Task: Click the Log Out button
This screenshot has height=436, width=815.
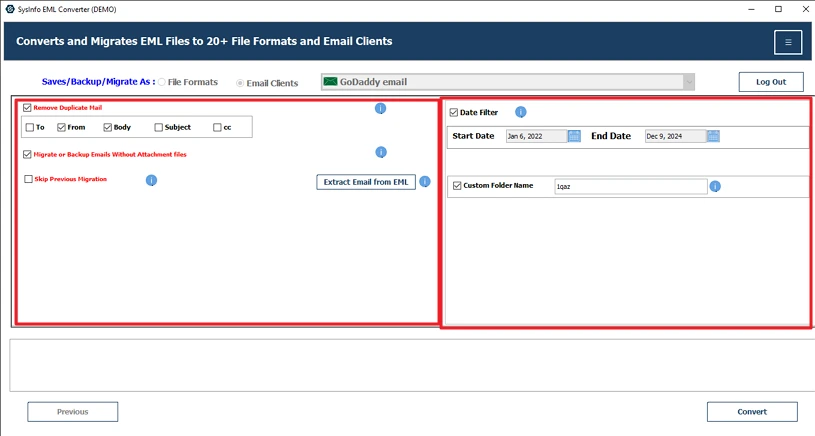Action: (771, 82)
